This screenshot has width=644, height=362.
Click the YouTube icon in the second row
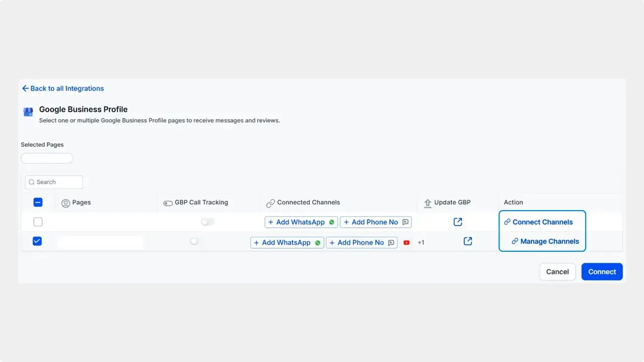click(x=406, y=242)
